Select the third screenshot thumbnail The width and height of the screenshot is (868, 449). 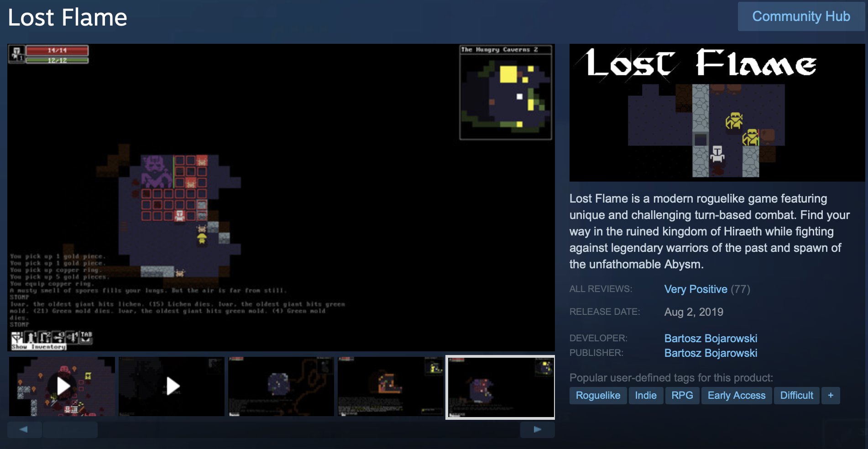[281, 386]
